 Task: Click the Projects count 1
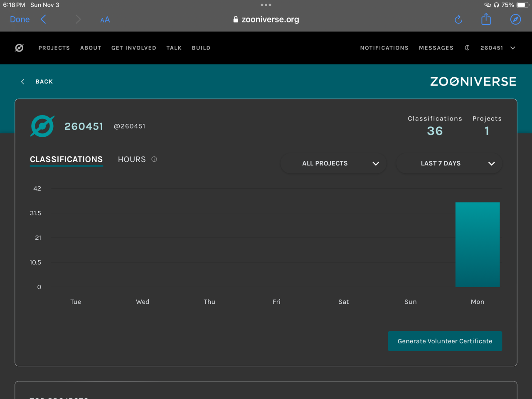click(x=487, y=131)
